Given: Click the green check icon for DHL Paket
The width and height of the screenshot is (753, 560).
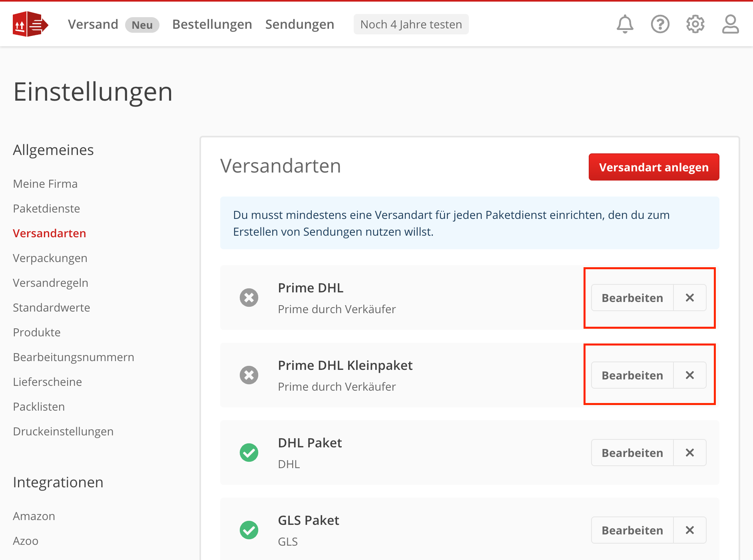Looking at the screenshot, I should (249, 453).
